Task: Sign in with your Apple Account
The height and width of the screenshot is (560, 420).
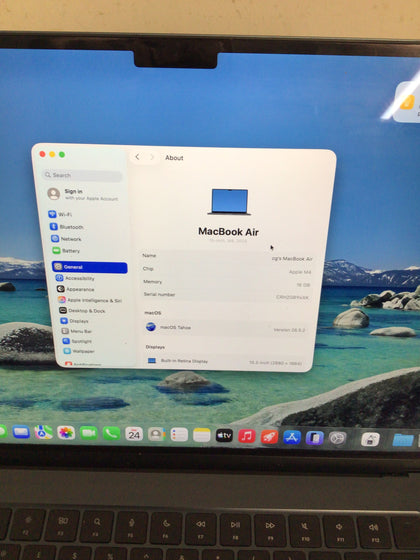Action: click(83, 194)
